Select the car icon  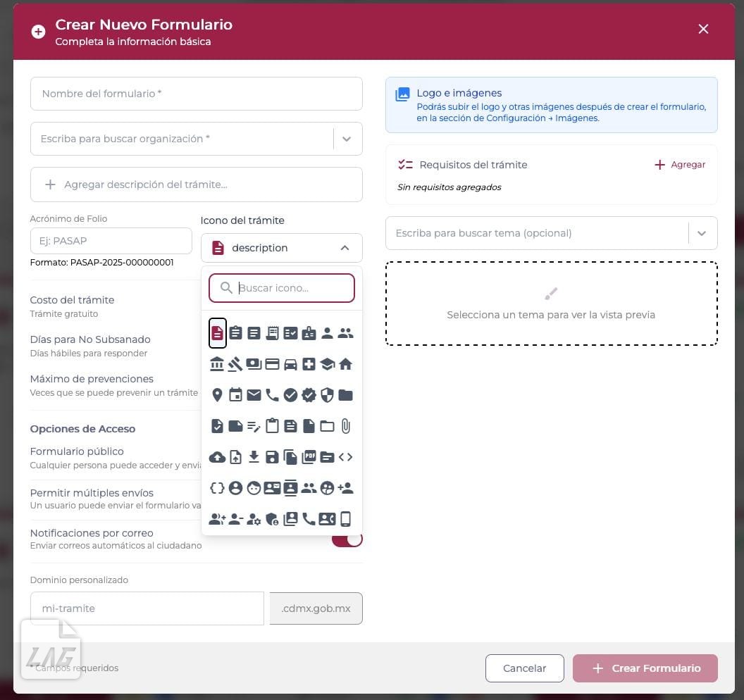click(x=290, y=364)
